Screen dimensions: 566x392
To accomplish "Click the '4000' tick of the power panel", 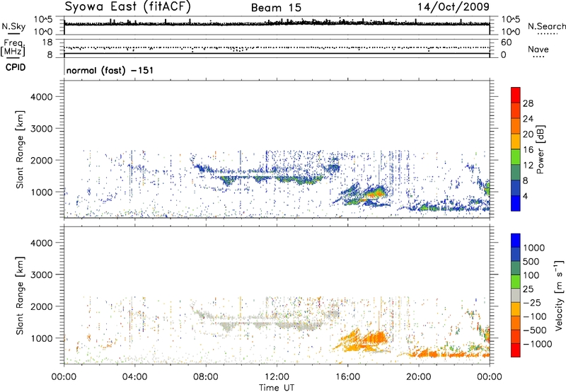I will pyautogui.click(x=41, y=97).
